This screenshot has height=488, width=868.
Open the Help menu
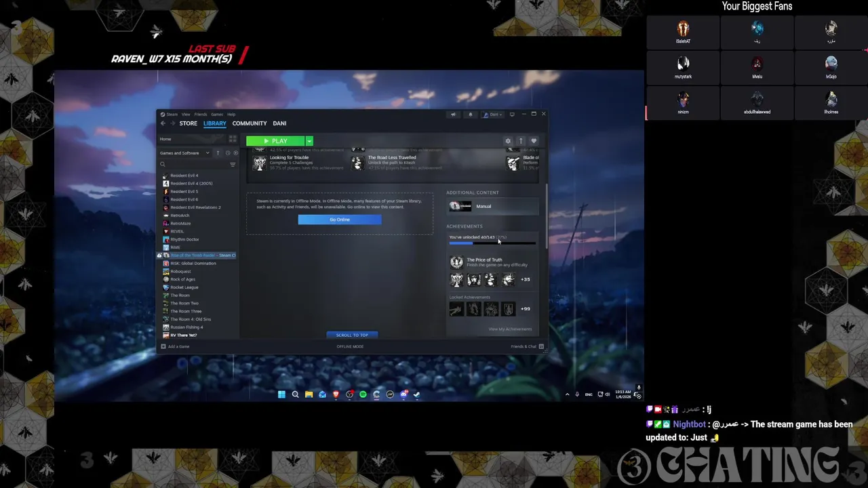[231, 115]
